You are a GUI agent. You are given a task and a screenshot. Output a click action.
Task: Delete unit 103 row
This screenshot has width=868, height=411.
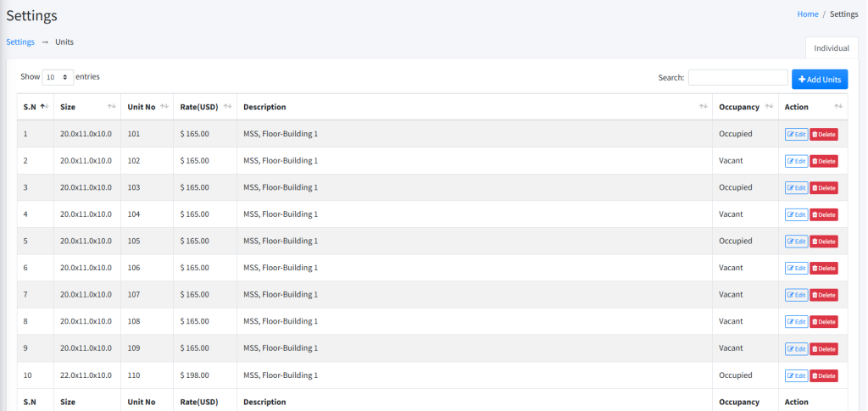823,188
